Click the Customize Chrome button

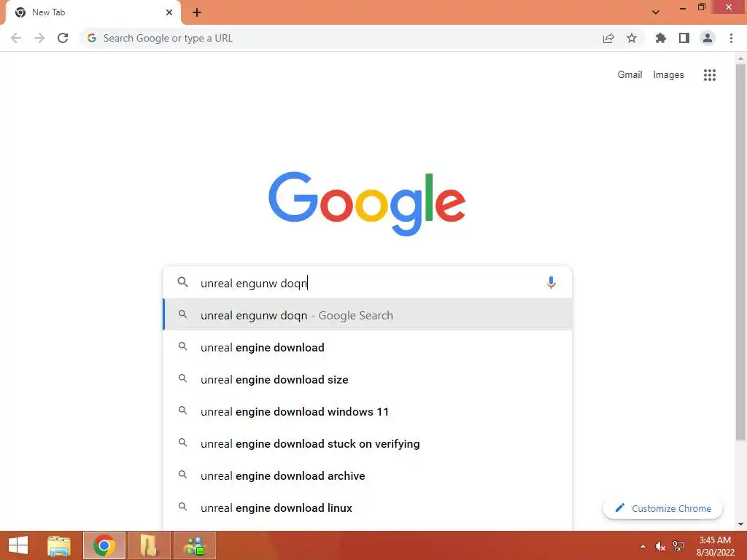pyautogui.click(x=662, y=508)
